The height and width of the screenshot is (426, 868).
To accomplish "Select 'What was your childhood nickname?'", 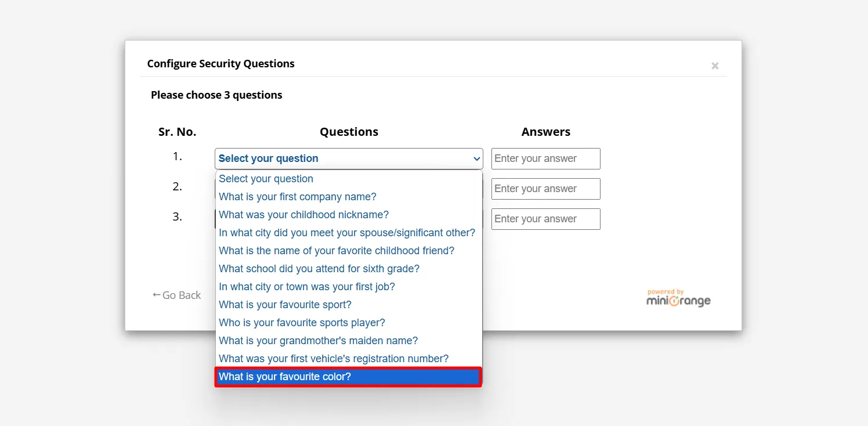I will 349,215.
